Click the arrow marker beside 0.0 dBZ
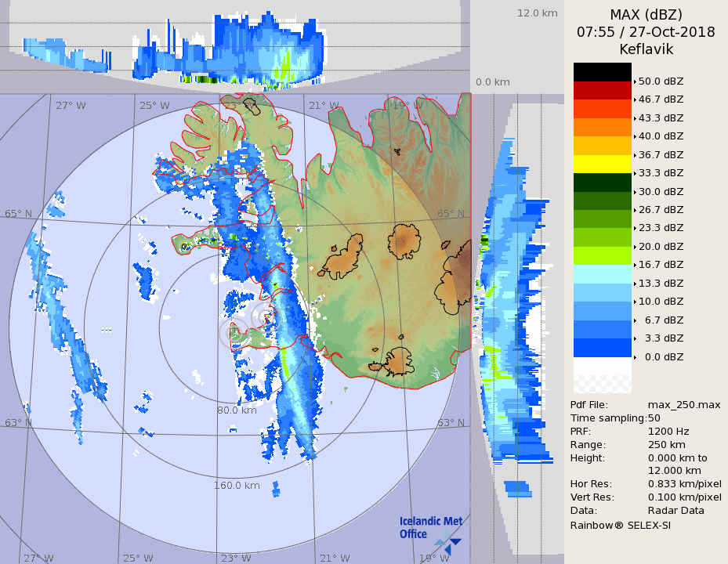This screenshot has width=728, height=564. pos(635,357)
